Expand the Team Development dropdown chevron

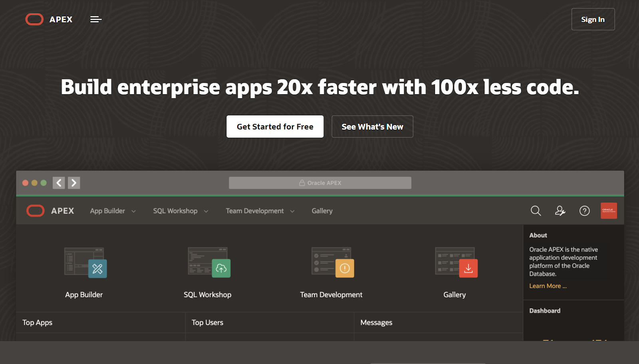[x=292, y=211]
